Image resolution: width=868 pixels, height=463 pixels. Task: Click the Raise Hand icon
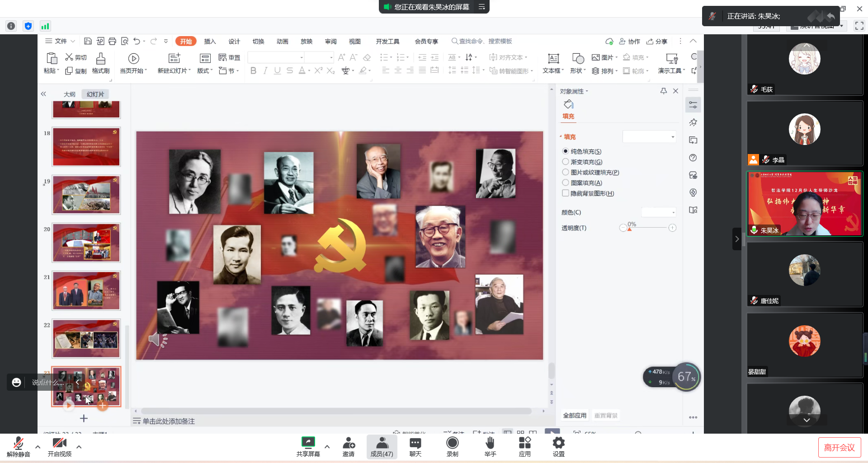pyautogui.click(x=490, y=443)
